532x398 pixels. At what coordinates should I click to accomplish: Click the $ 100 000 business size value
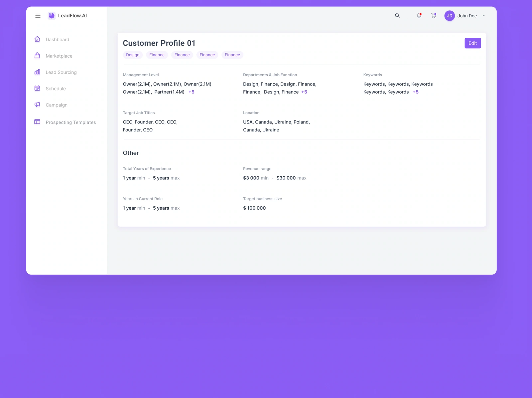(254, 208)
